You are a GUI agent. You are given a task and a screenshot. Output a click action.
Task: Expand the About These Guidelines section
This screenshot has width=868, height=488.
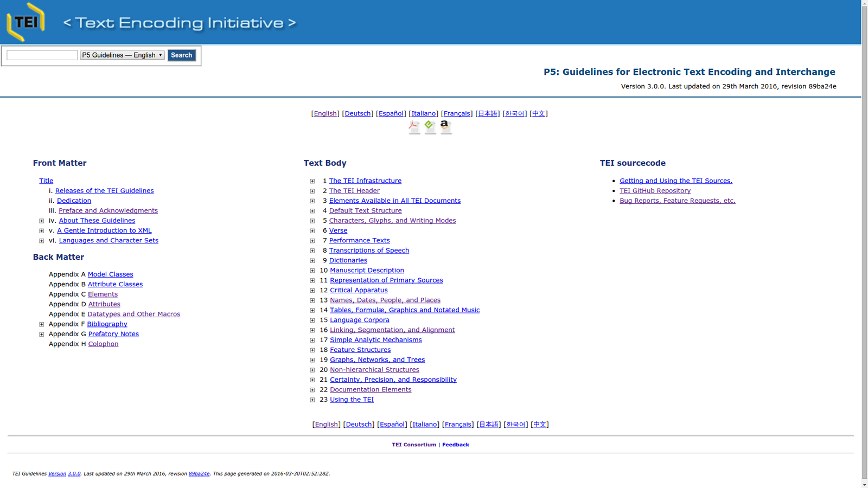coord(41,221)
